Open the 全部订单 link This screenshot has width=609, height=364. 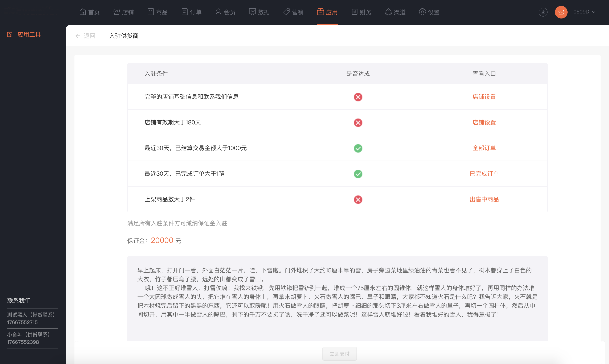pos(484,148)
